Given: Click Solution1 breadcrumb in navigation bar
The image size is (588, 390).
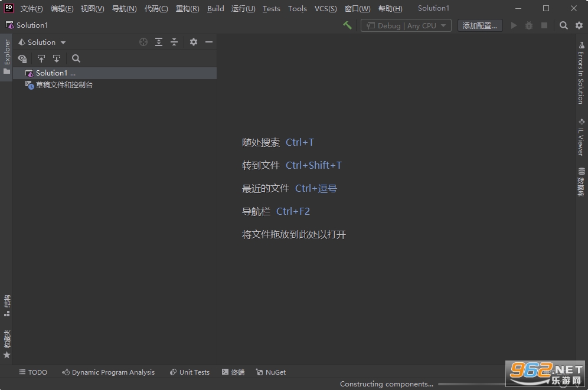Looking at the screenshot, I should 27,25.
